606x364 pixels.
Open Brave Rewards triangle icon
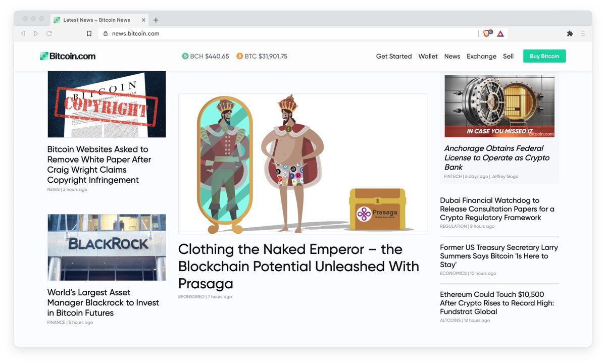(x=500, y=33)
